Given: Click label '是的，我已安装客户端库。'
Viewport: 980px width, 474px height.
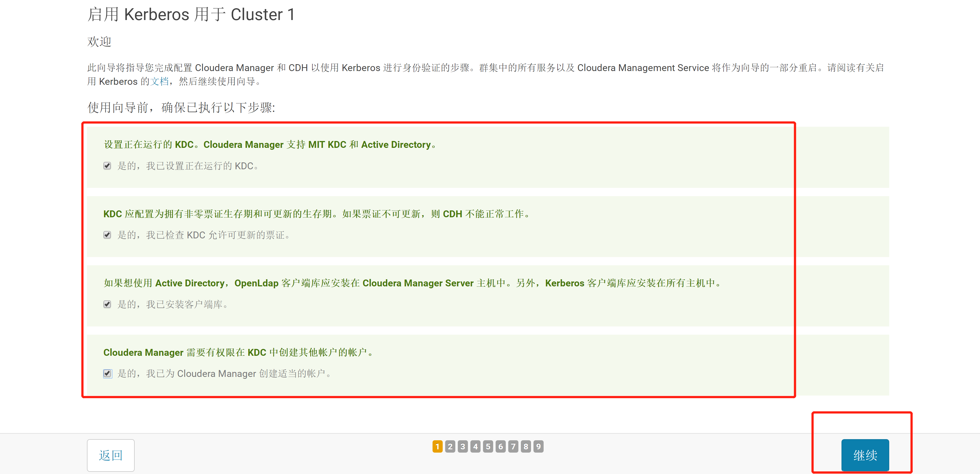Looking at the screenshot, I should click(173, 304).
